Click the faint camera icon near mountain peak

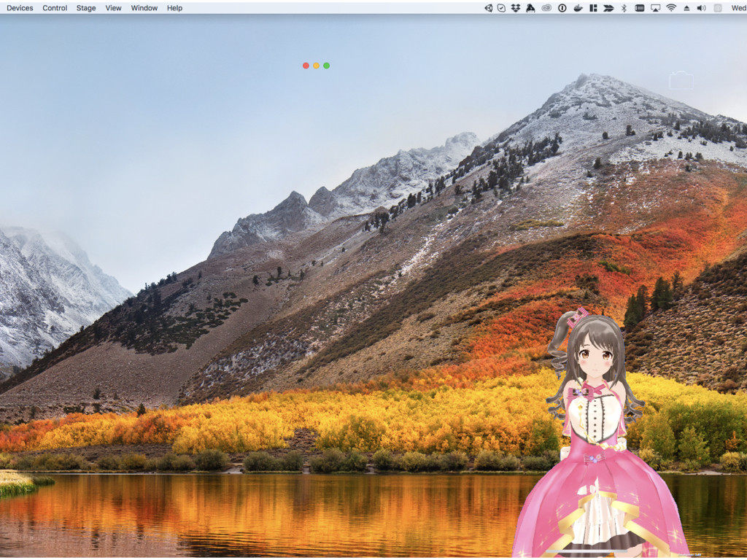681,80
